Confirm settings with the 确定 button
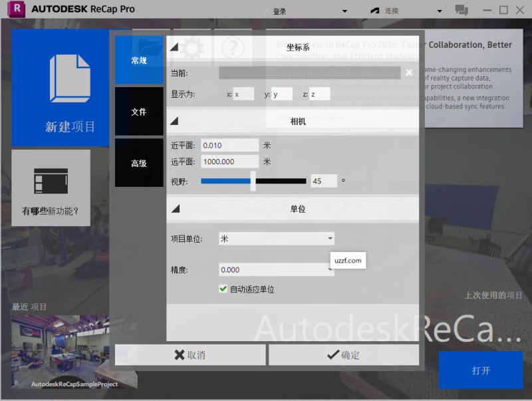The height and width of the screenshot is (401, 532). coord(343,354)
